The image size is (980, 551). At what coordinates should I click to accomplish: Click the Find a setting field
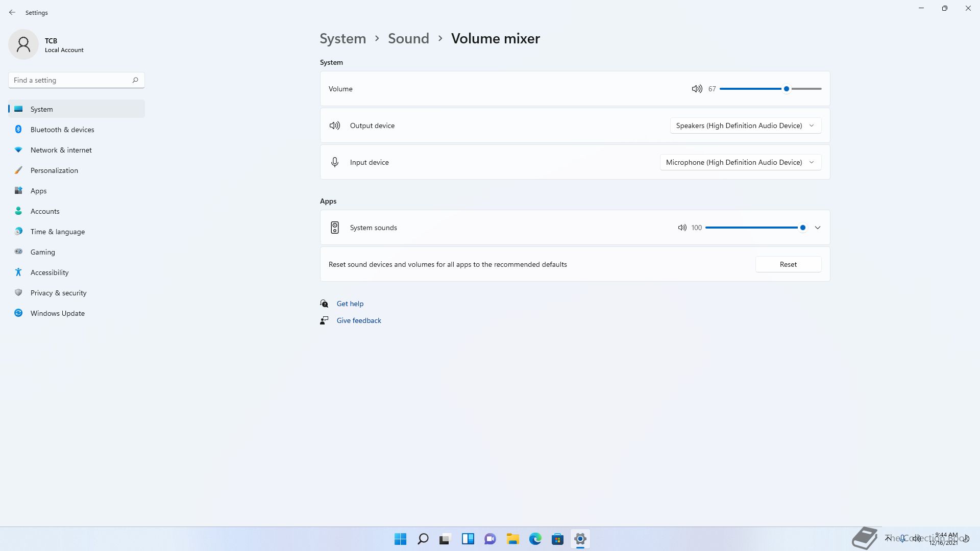click(69, 80)
